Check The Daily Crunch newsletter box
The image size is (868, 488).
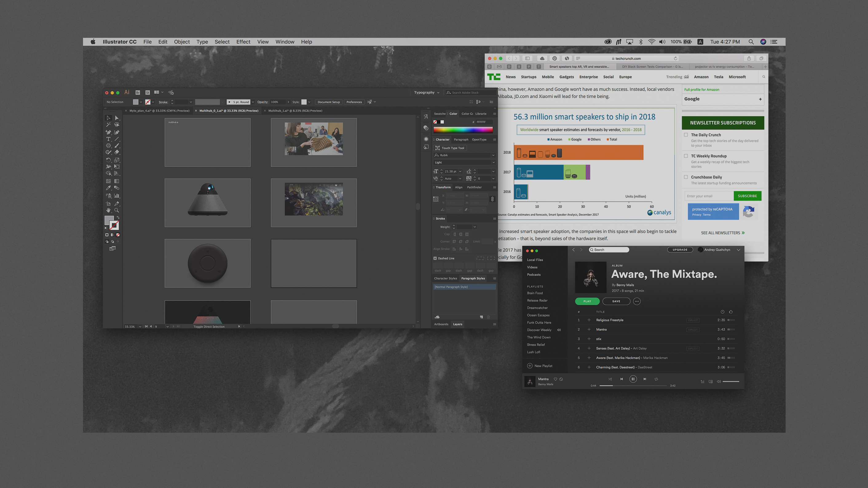pyautogui.click(x=686, y=135)
